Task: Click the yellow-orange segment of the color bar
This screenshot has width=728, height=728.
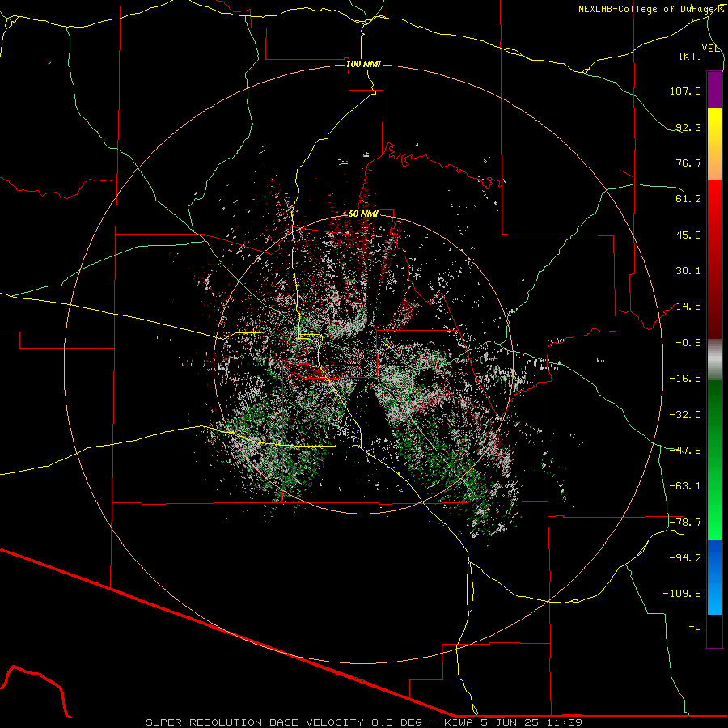Action: (x=714, y=144)
